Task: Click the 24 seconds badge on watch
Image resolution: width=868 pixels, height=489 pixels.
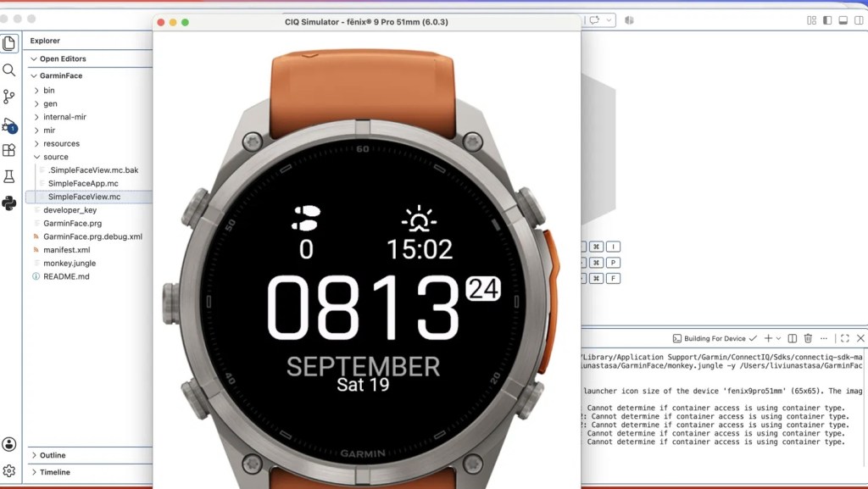Action: click(x=483, y=289)
